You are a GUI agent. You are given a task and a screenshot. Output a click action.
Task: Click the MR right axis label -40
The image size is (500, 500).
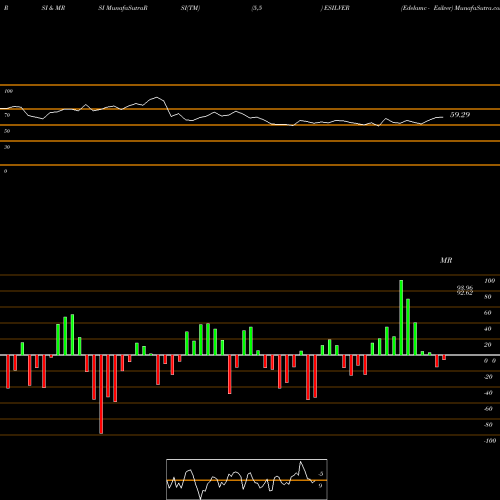click(488, 393)
